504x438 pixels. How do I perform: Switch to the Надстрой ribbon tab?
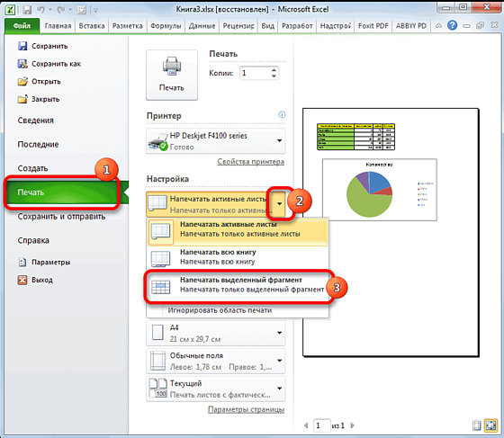click(335, 26)
